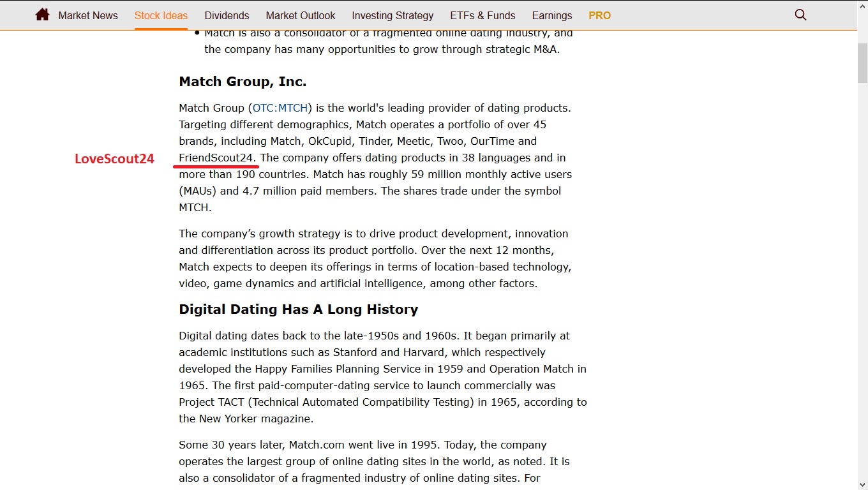Screen dimensions: 868x490
Task: Click the 'Digital Dating Has A Long History' heading
Action: pyautogui.click(x=298, y=309)
